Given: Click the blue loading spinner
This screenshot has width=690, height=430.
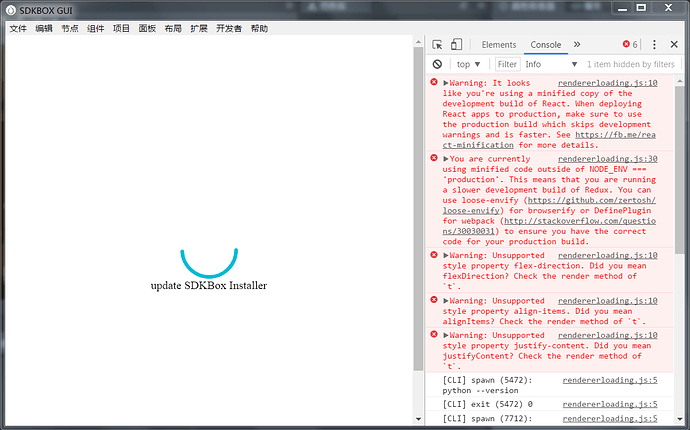Looking at the screenshot, I should (x=209, y=263).
